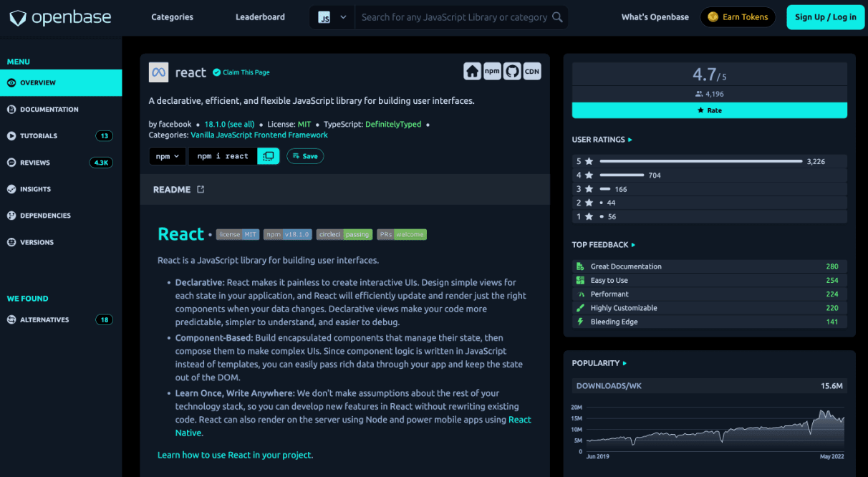The image size is (868, 477).
Task: Open the Leaderboard menu item
Action: coord(260,17)
